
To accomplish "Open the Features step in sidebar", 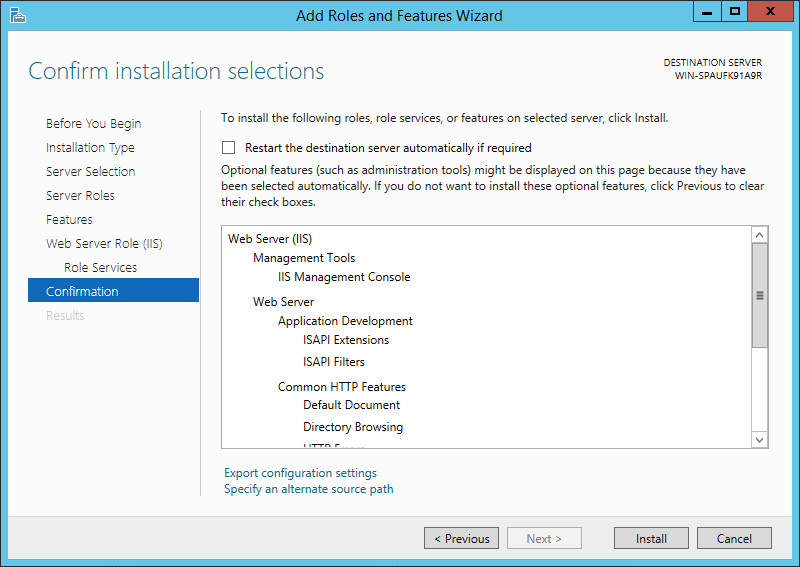I will pos(69,219).
